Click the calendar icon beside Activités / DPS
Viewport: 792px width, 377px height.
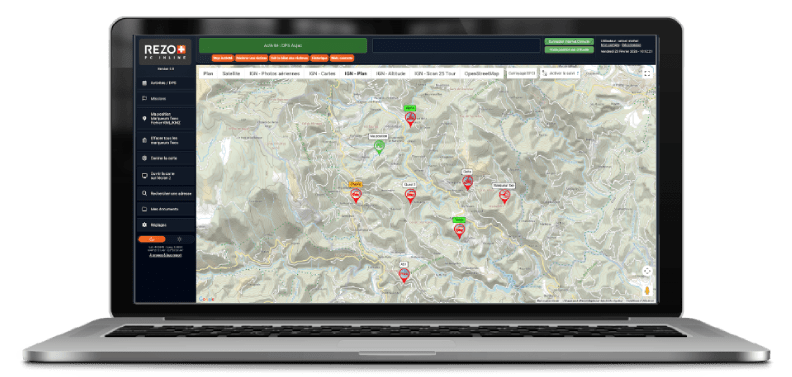(144, 83)
